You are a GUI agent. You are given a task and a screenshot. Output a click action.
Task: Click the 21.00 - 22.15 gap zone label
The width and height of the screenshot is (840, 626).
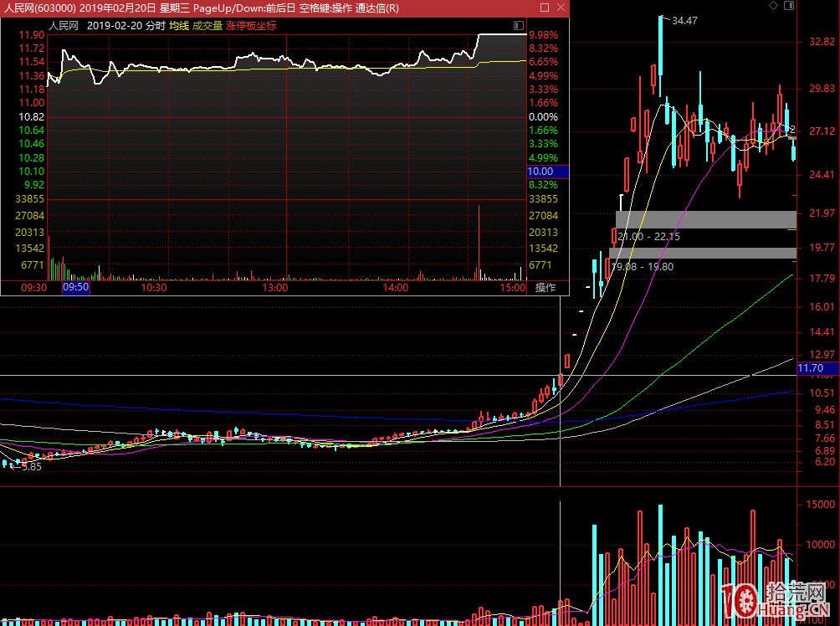tap(648, 236)
